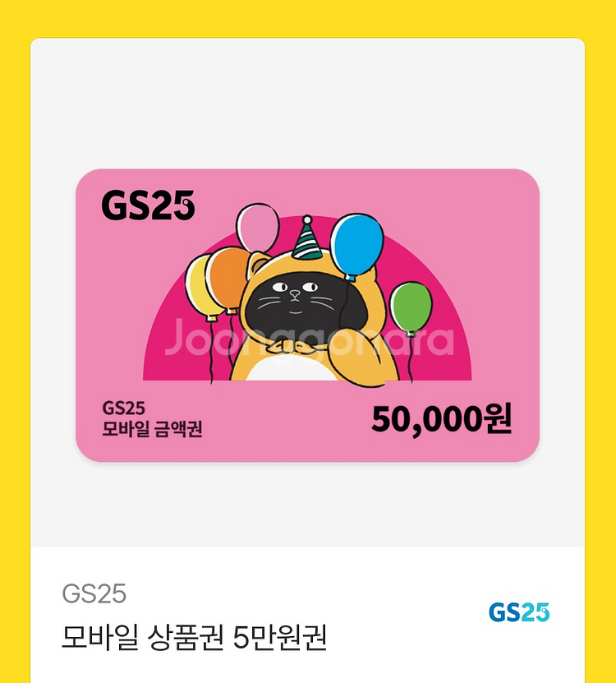Click the gray GS25 brand name text
616x683 pixels.
point(94,593)
